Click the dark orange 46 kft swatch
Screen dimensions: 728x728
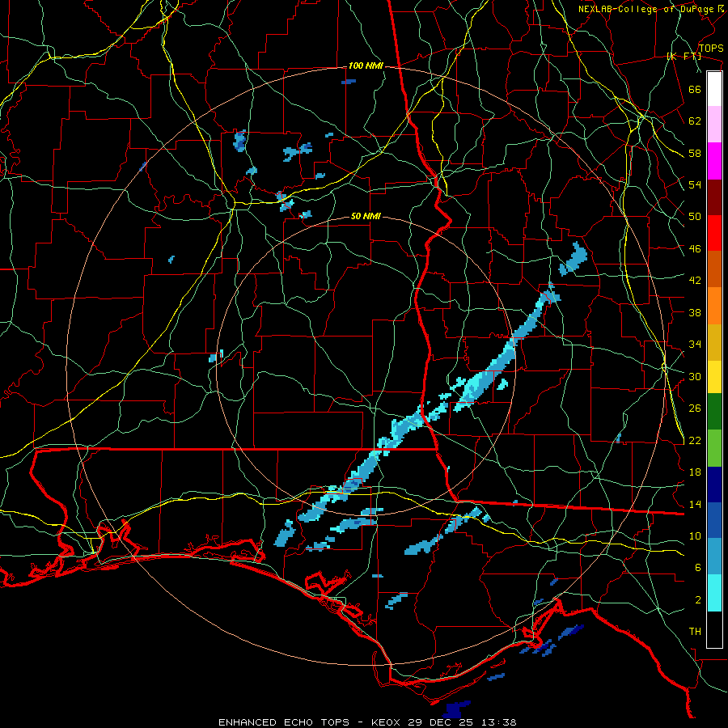[714, 269]
